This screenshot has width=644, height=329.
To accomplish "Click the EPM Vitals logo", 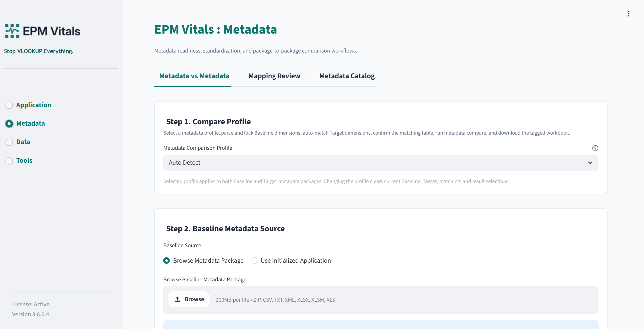I will tap(43, 31).
